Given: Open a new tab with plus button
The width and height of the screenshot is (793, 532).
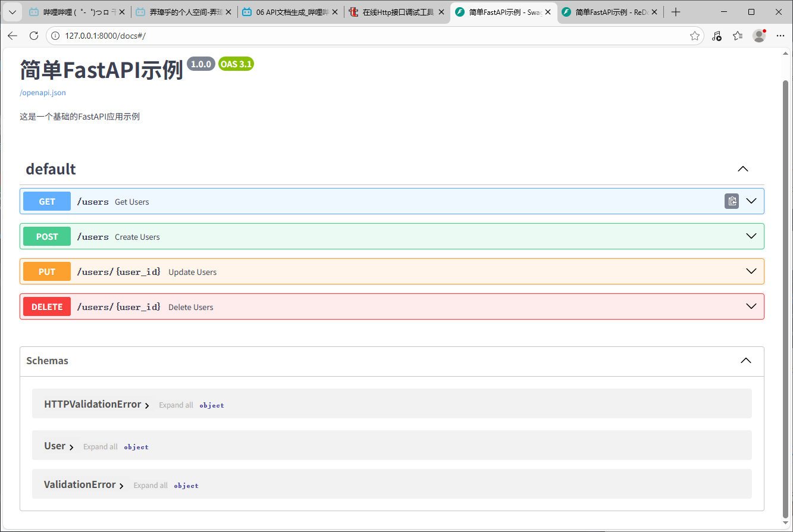Looking at the screenshot, I should [675, 12].
